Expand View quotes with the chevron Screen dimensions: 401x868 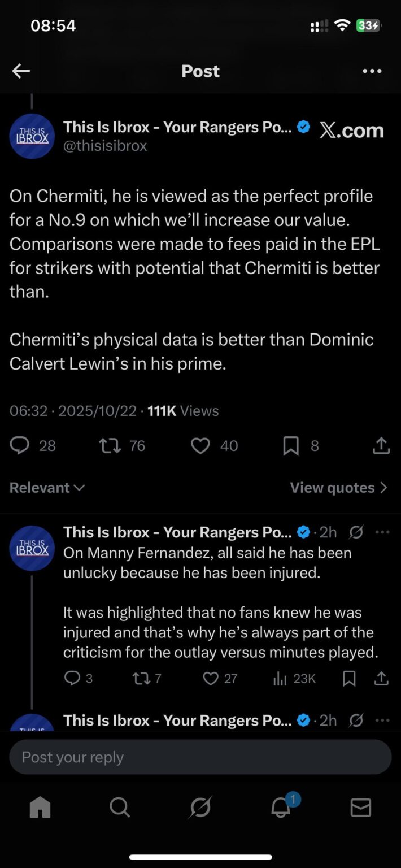338,487
